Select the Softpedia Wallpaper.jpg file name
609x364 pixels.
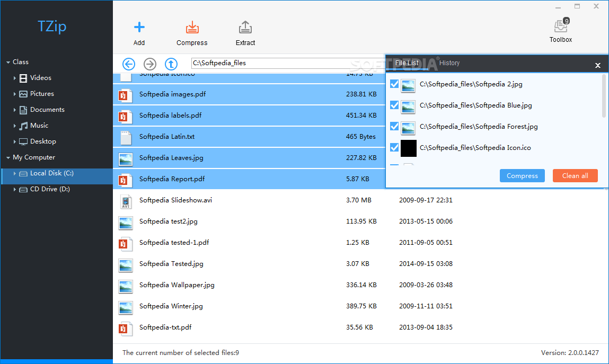point(176,285)
